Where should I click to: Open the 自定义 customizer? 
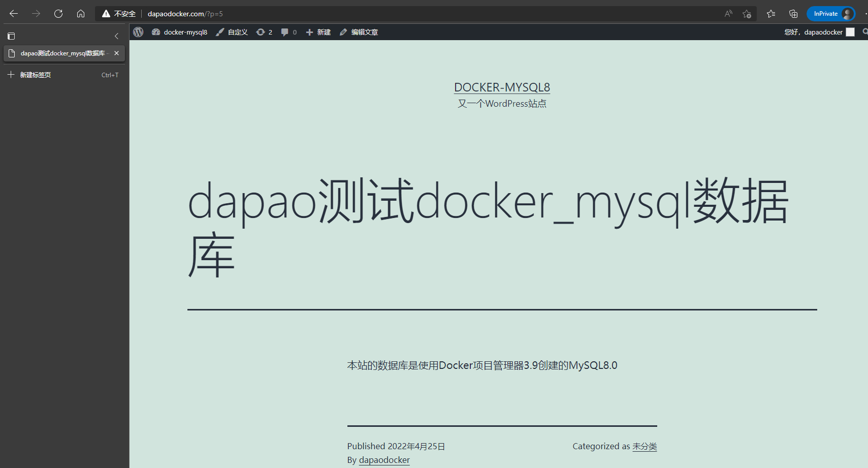click(x=232, y=32)
